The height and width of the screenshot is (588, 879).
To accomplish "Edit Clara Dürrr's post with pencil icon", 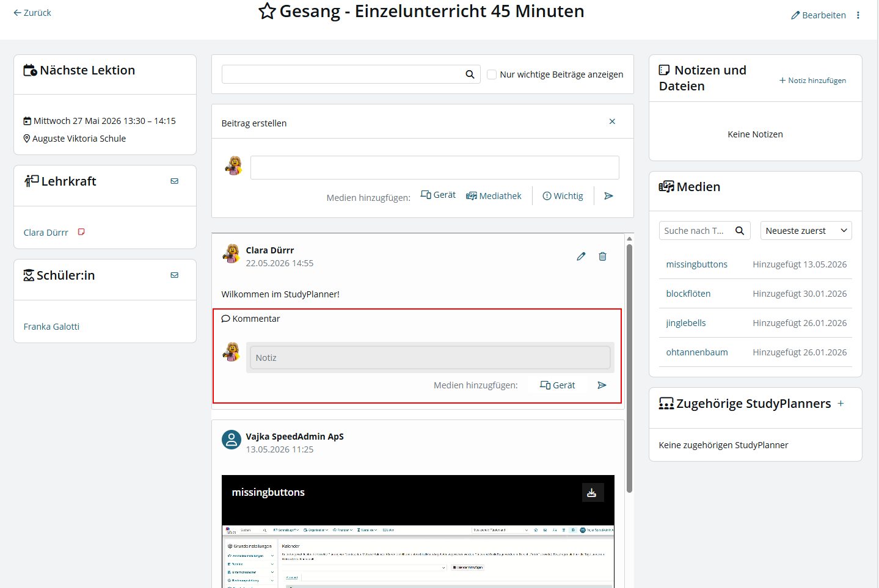I will pyautogui.click(x=581, y=256).
